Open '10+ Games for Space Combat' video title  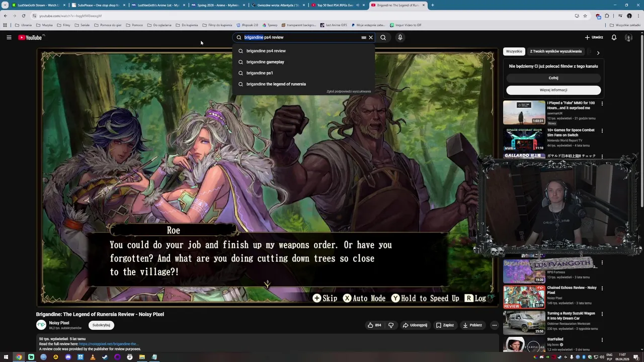[571, 132]
